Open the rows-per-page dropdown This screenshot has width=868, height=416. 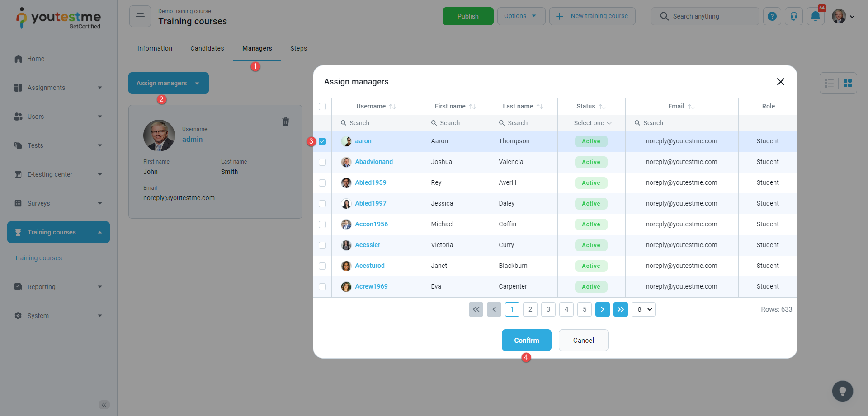tap(644, 309)
